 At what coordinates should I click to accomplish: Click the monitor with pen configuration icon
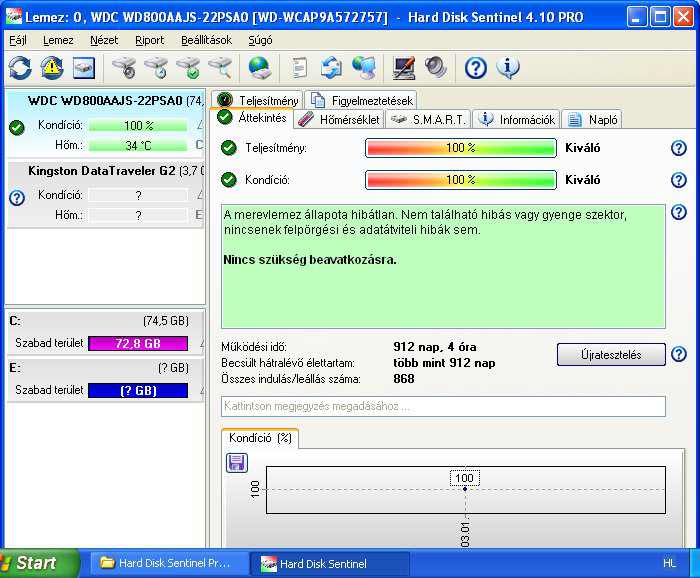(404, 68)
